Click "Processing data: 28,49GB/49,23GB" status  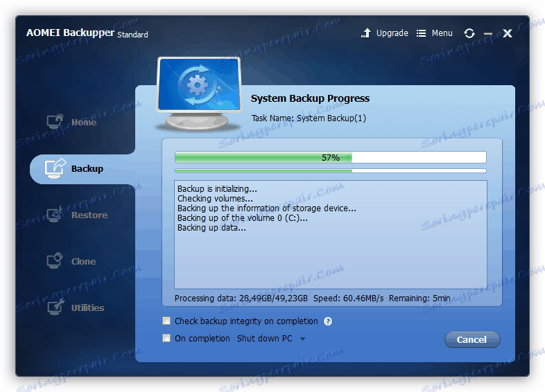tap(241, 299)
